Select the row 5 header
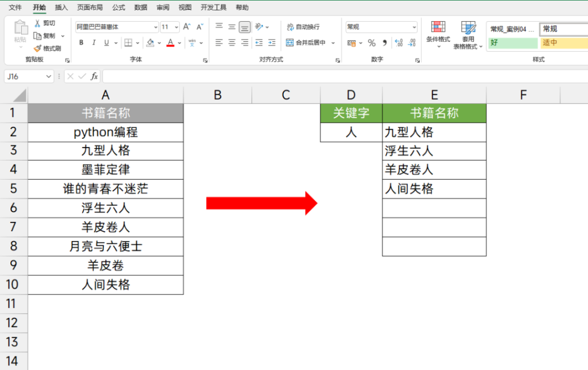Screen dimensions: 588x370 (14, 188)
